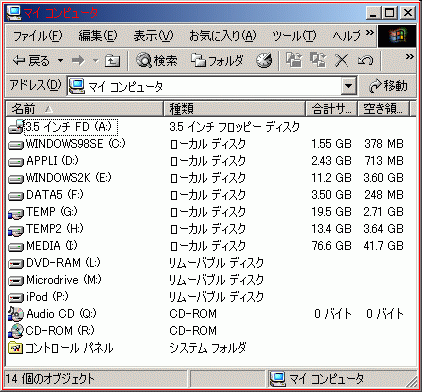Click the Copy To folder icon
Viewport: 422px width, 392px height.
[x=318, y=61]
